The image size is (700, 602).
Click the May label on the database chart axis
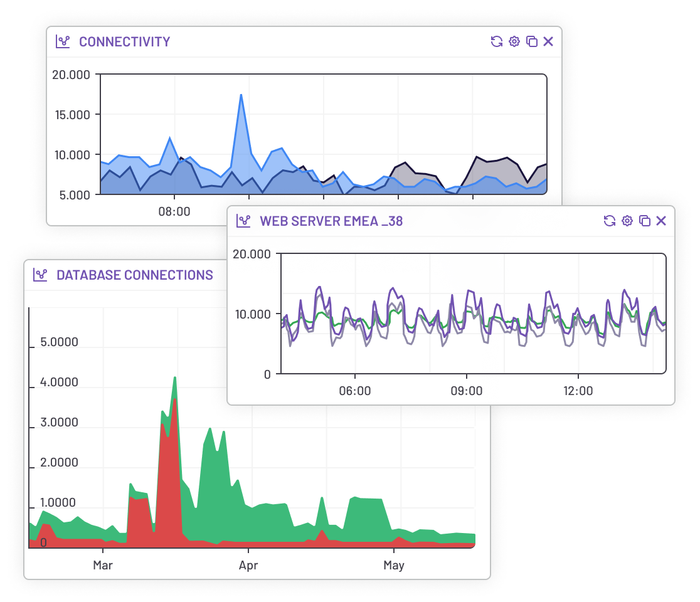[x=394, y=566]
